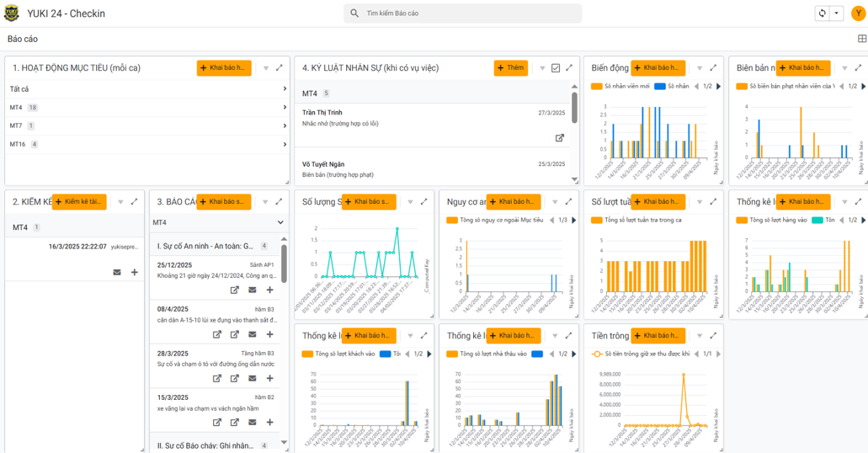This screenshot has width=868, height=453.
Task: Click the mail icon in the 'Kiểm kê' panel entry
Action: pos(117,272)
